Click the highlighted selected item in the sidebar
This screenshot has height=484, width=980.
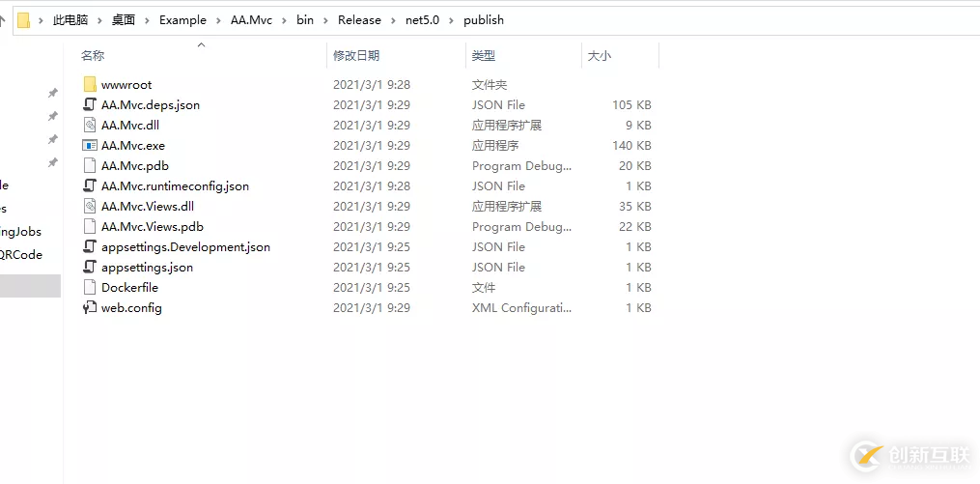click(30, 286)
